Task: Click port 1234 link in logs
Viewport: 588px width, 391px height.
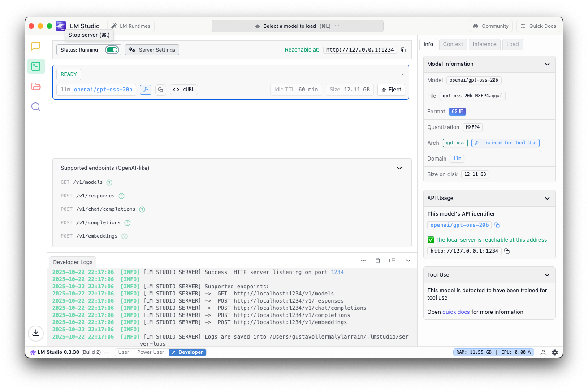Action: point(337,272)
